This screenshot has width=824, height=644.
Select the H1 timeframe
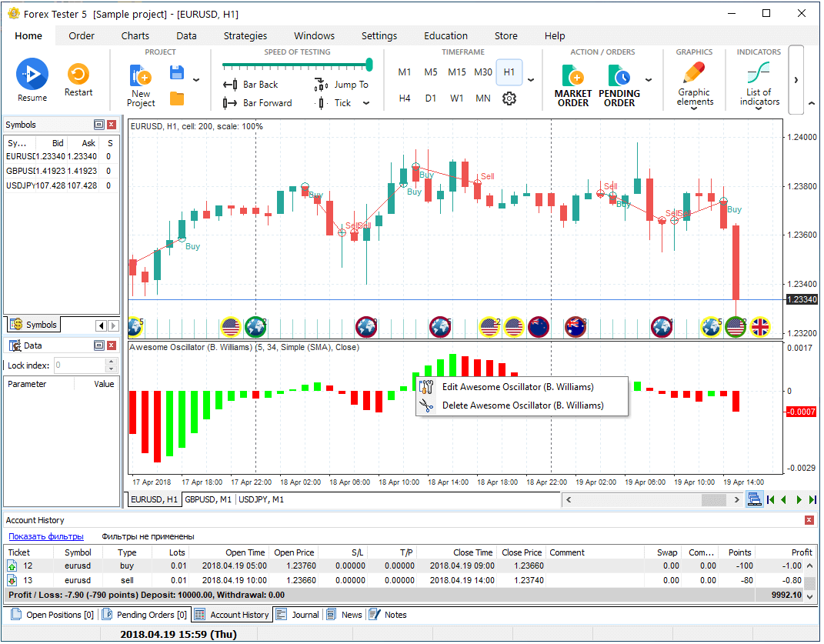pos(509,72)
